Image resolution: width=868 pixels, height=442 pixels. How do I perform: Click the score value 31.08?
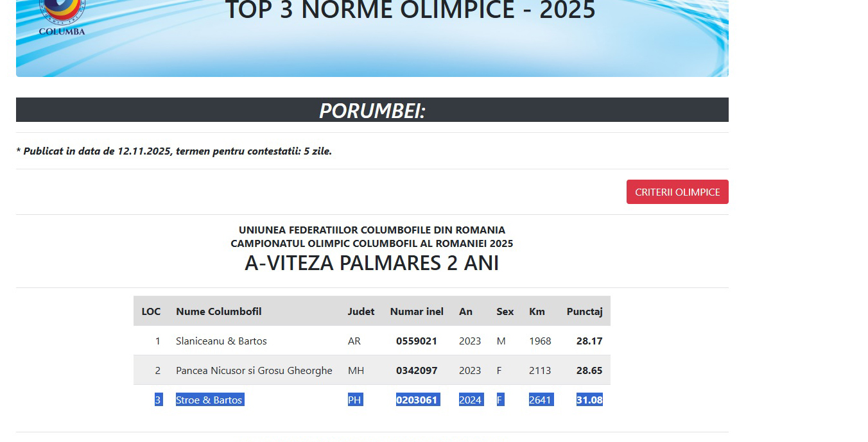pyautogui.click(x=589, y=399)
